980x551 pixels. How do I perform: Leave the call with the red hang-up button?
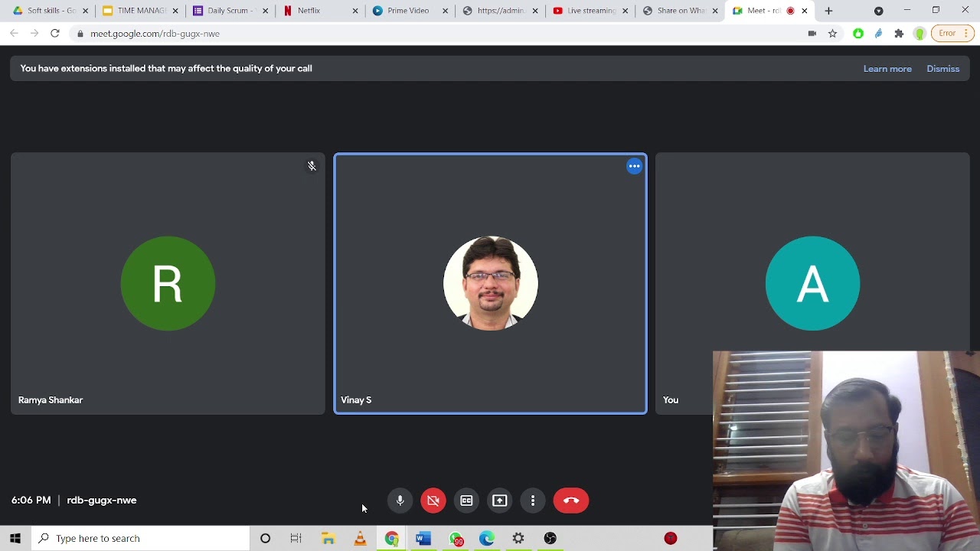click(x=571, y=500)
